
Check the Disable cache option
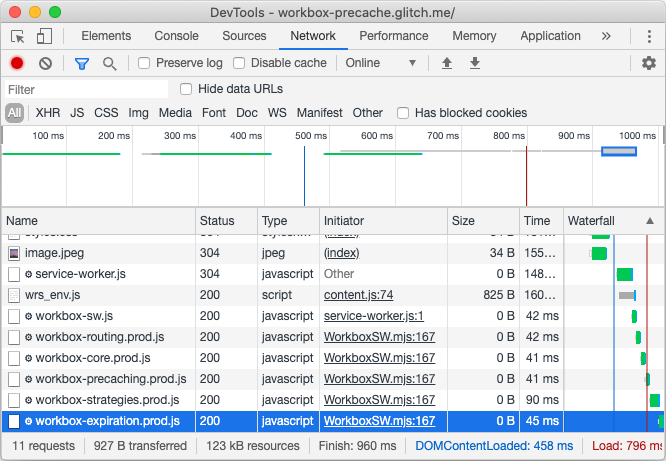(x=239, y=63)
